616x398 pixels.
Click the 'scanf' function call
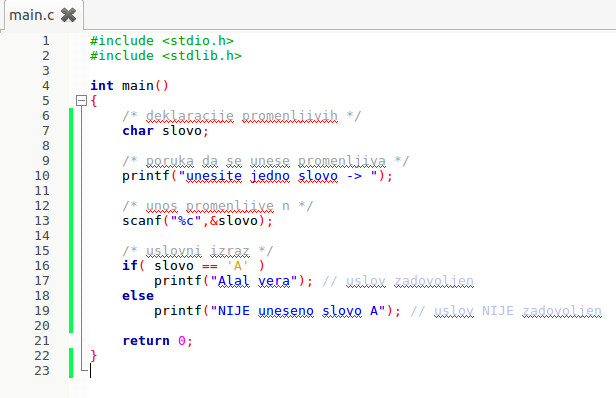point(142,221)
